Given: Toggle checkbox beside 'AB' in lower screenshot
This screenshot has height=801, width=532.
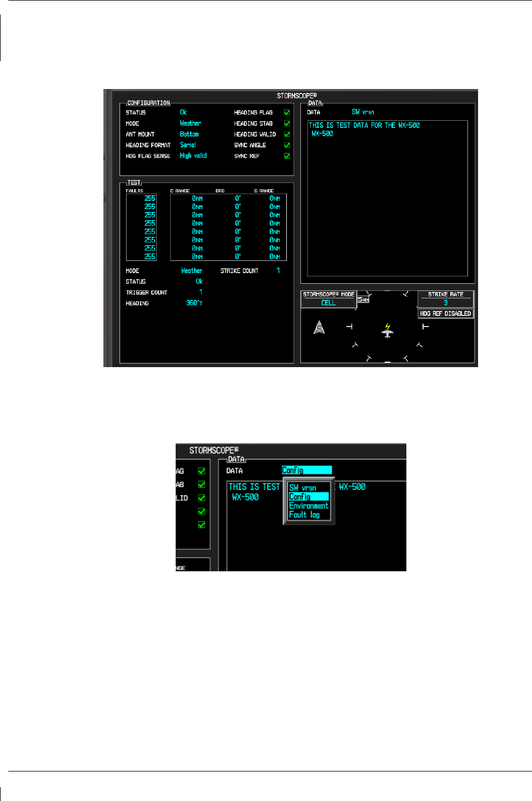Looking at the screenshot, I should click(202, 484).
